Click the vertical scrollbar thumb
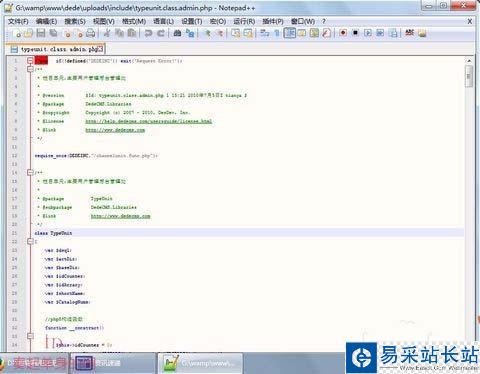Viewport: 480px width, 374px height. point(469,76)
